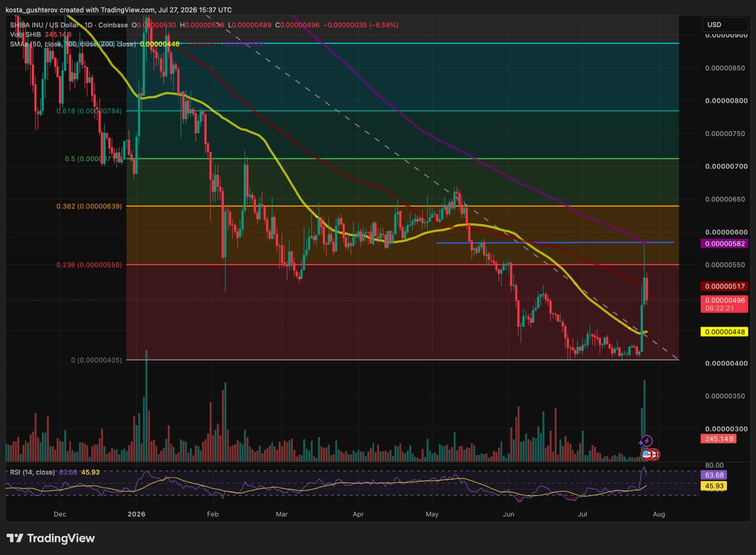756x555 pixels.
Task: Click the 0.00000800 price axis tick
Action: (x=725, y=101)
